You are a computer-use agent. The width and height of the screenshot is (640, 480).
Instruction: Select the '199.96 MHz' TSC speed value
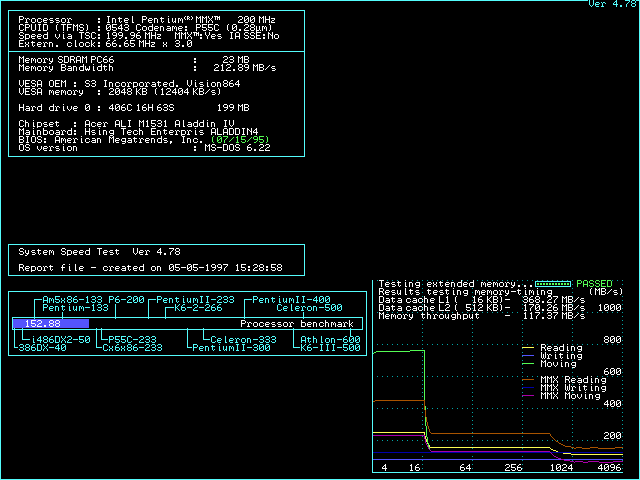pyautogui.click(x=133, y=36)
